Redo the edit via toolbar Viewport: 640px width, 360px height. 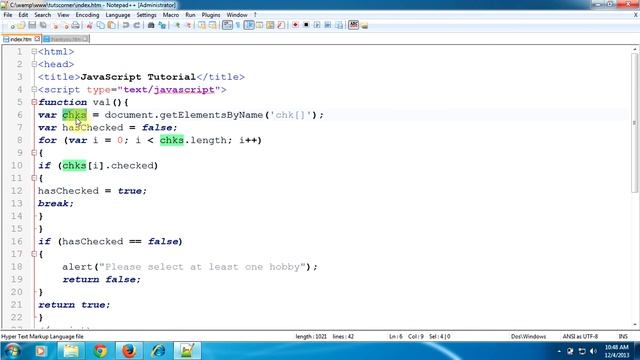pos(137,25)
